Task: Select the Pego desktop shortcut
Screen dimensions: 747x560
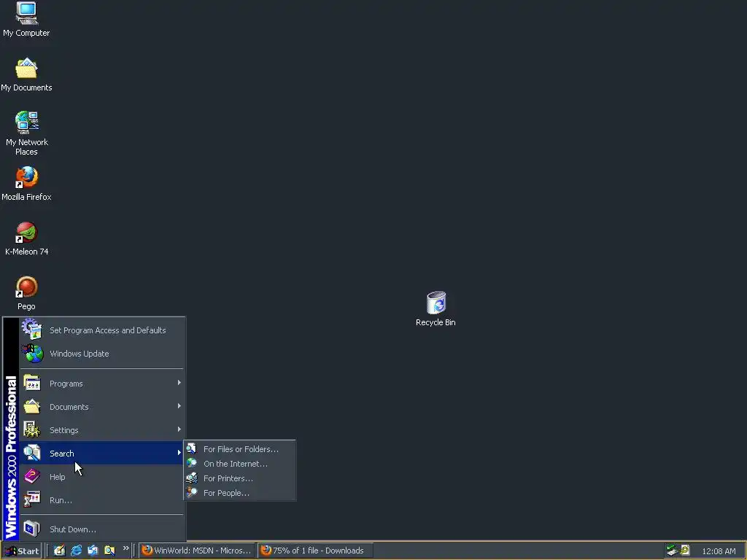Action: (x=26, y=293)
